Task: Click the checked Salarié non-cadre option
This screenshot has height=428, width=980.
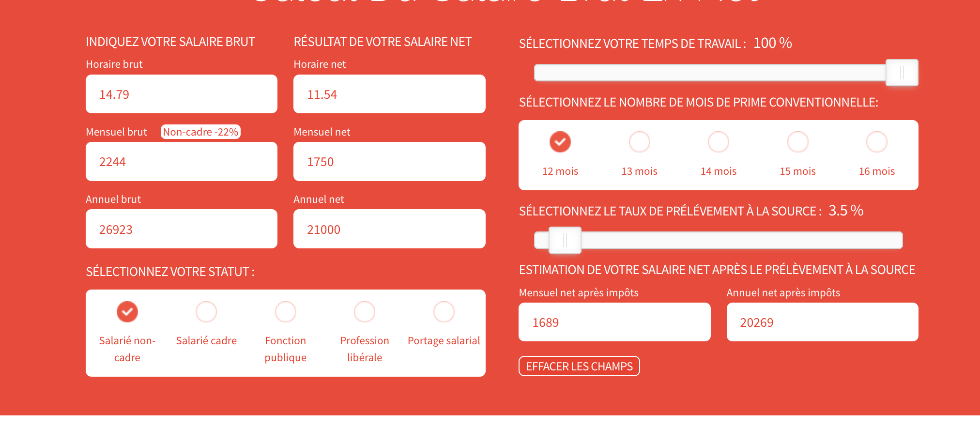Action: coord(127,312)
